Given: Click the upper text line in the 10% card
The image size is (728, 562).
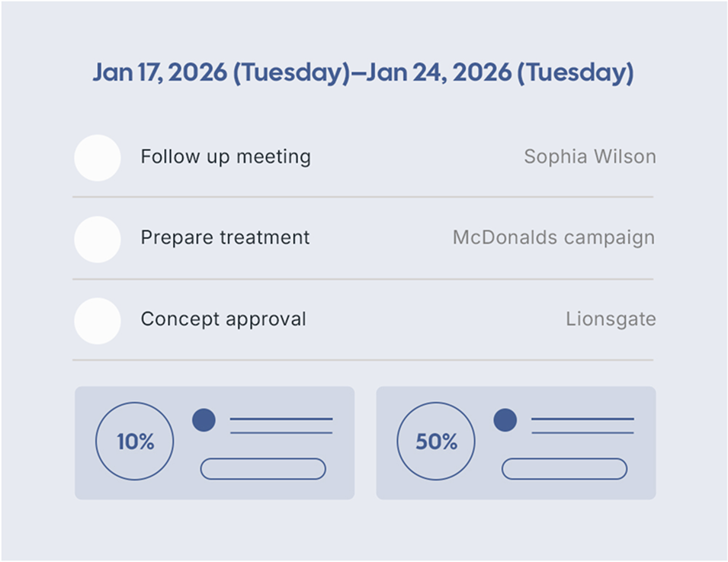Looking at the screenshot, I should click(x=281, y=419).
